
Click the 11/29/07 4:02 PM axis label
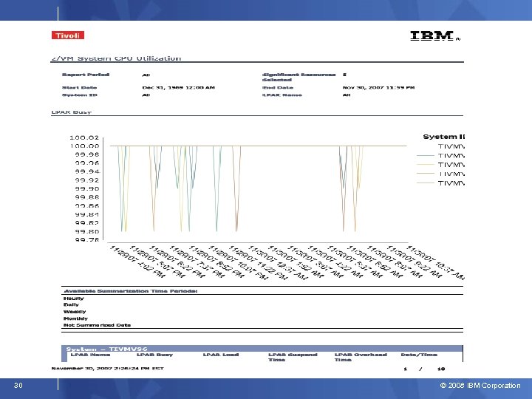pos(137,262)
